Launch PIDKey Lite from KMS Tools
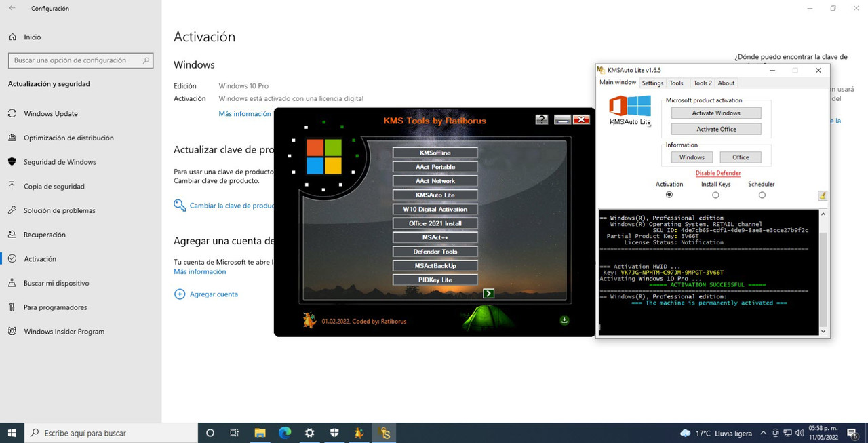Screen dimensions: 868x443 [435, 280]
